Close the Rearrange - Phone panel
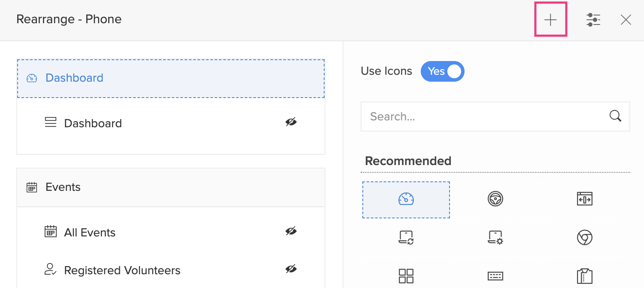Viewport: 644px width, 288px height. pyautogui.click(x=626, y=20)
